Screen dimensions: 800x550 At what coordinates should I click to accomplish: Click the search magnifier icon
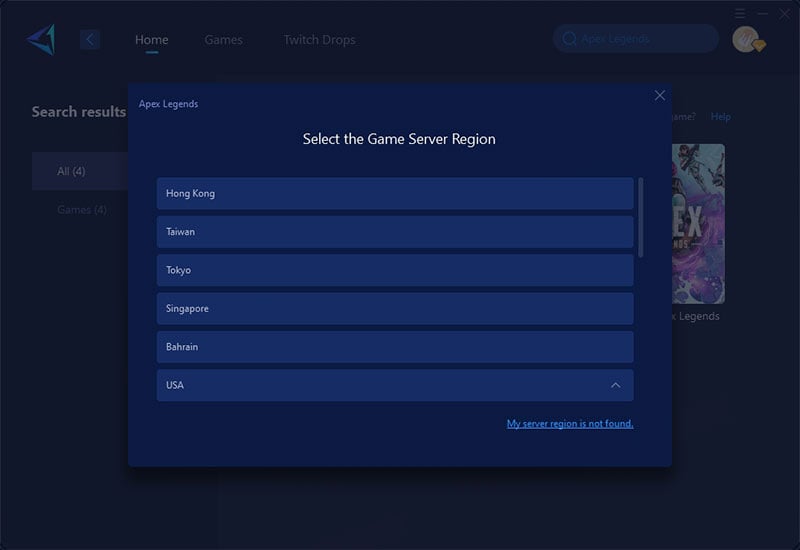pyautogui.click(x=569, y=39)
